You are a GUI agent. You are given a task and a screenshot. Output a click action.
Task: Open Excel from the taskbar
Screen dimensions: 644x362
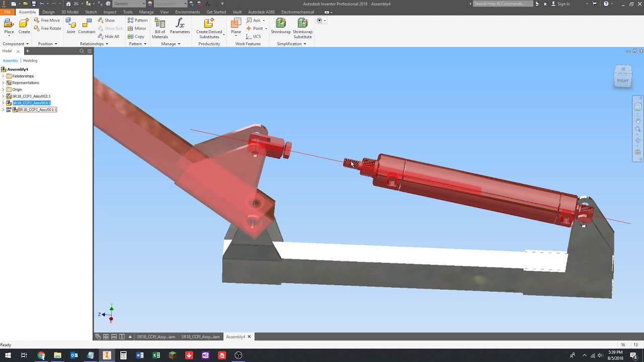click(156, 355)
